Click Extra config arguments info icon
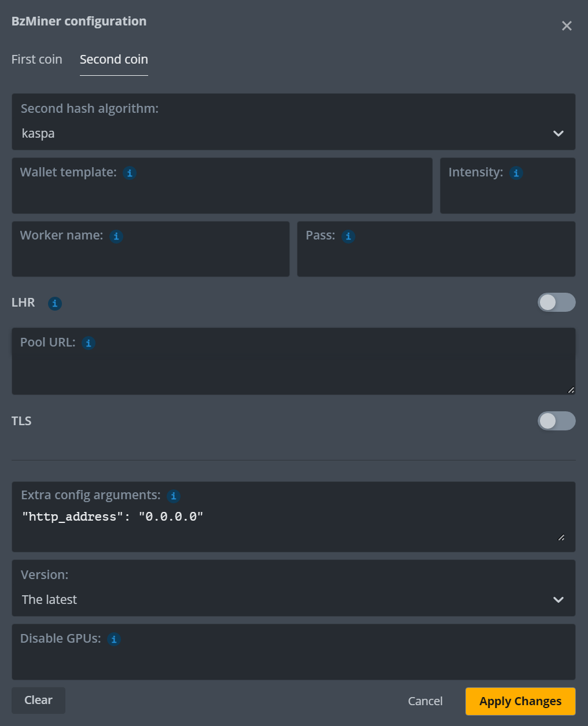The height and width of the screenshot is (726, 588). [x=174, y=496]
